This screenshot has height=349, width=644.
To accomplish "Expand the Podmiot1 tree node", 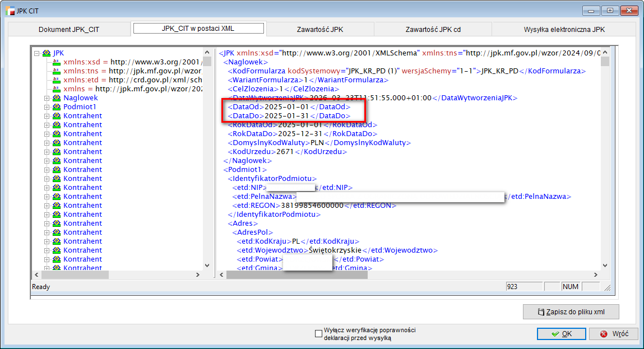I will coord(47,107).
